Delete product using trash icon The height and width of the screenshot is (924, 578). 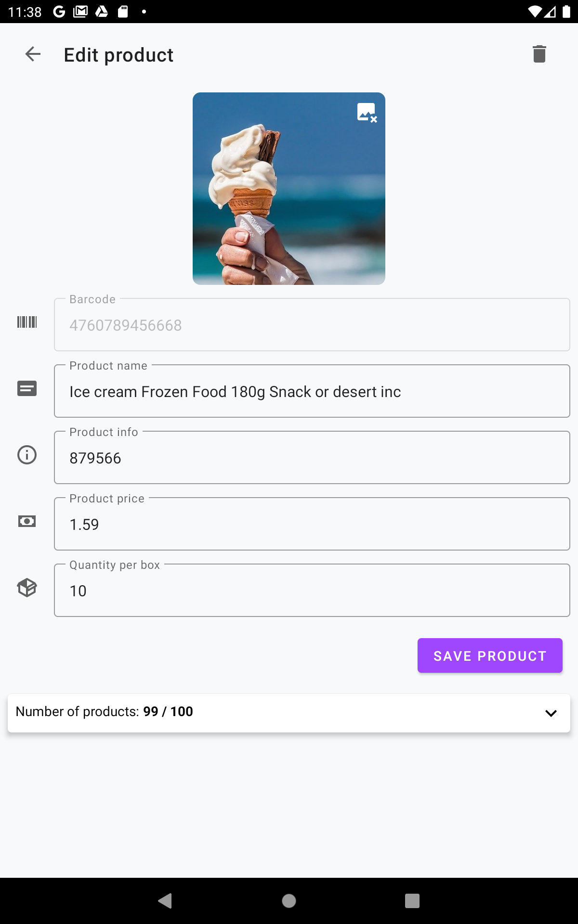[539, 54]
